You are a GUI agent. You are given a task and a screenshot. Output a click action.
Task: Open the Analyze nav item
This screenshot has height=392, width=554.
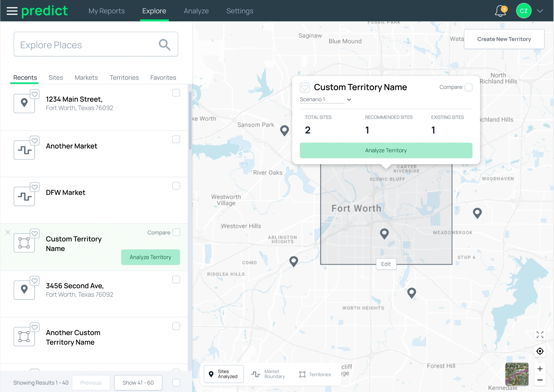pyautogui.click(x=196, y=11)
